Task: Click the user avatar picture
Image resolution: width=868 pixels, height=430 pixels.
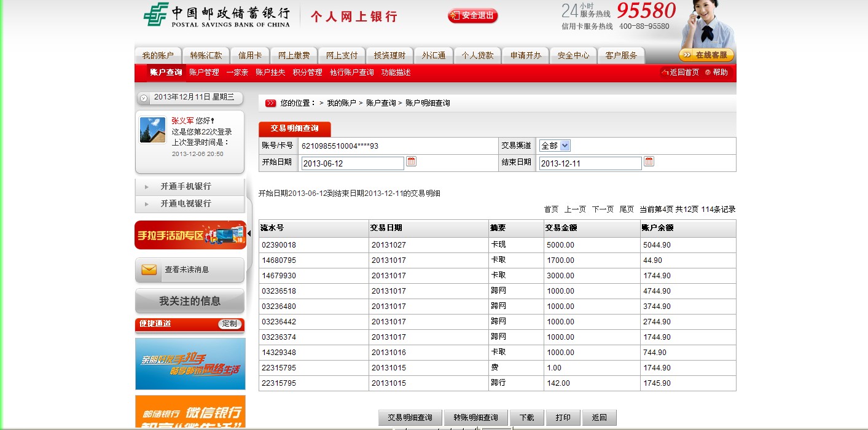Action: click(152, 130)
